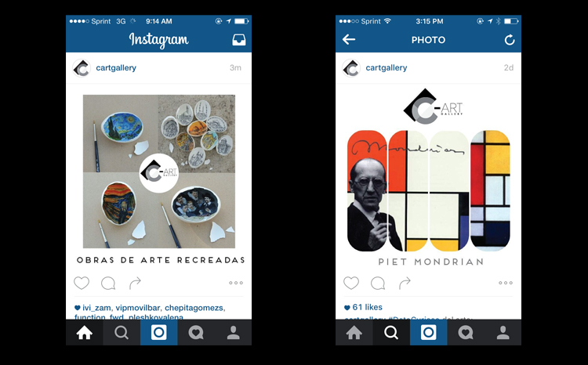
Task: Like the Piet Mondrian post
Action: tap(351, 283)
